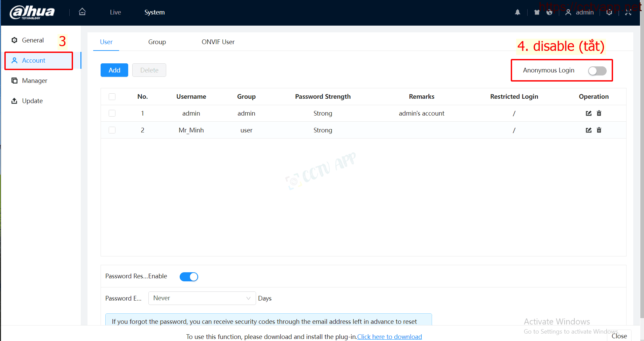Open the Manager section in sidebar

point(34,81)
